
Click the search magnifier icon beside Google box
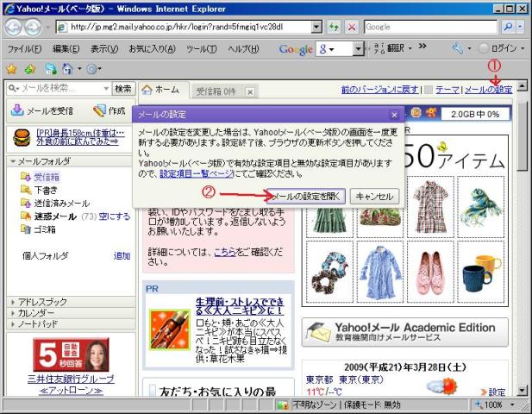[x=508, y=27]
